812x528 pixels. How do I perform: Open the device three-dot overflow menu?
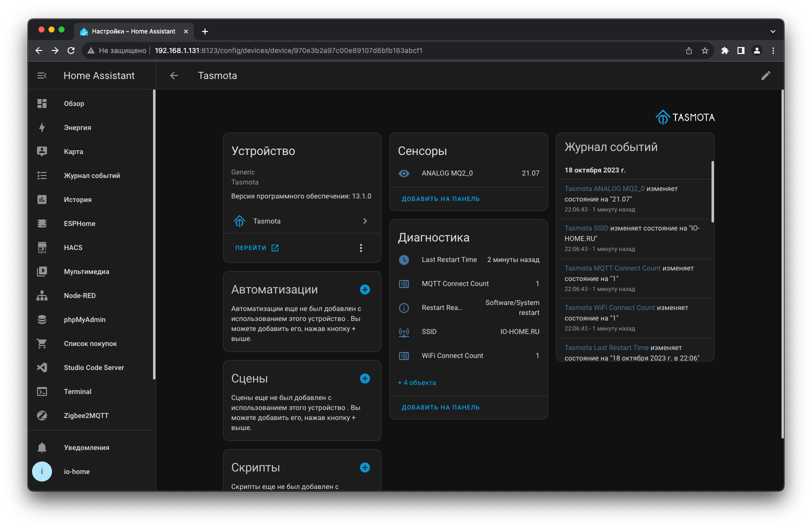click(361, 248)
